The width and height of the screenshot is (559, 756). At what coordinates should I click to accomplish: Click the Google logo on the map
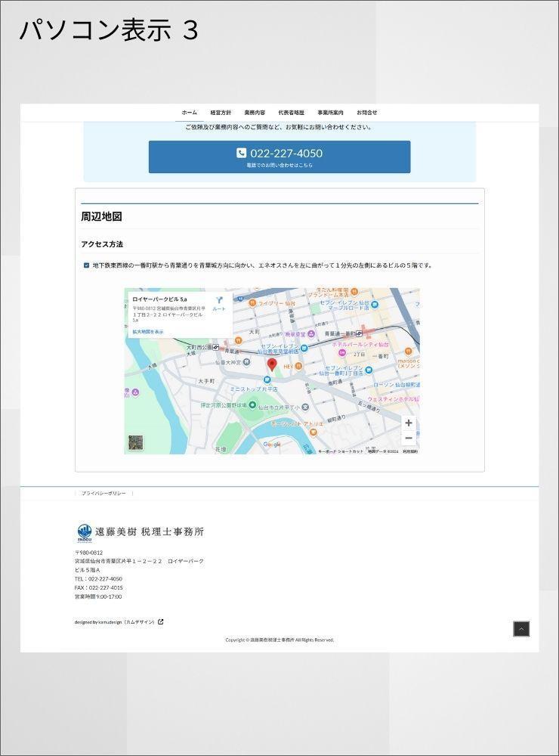tap(272, 445)
